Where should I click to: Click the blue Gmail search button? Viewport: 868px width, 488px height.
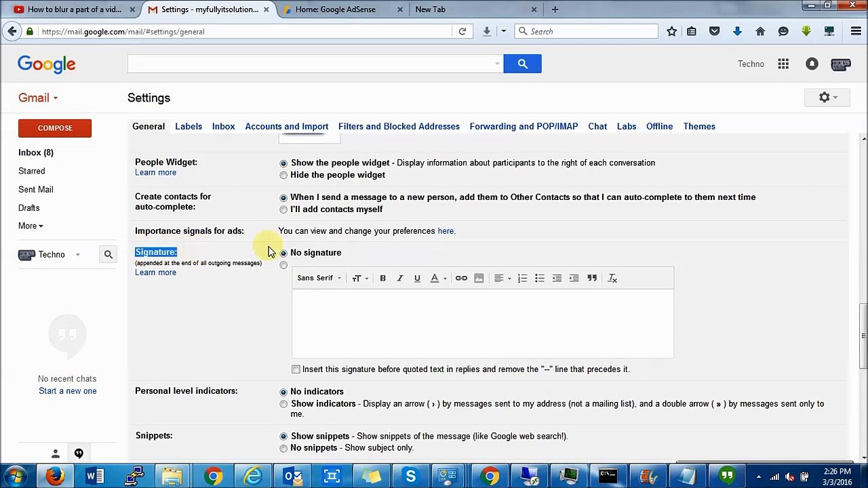tap(522, 64)
